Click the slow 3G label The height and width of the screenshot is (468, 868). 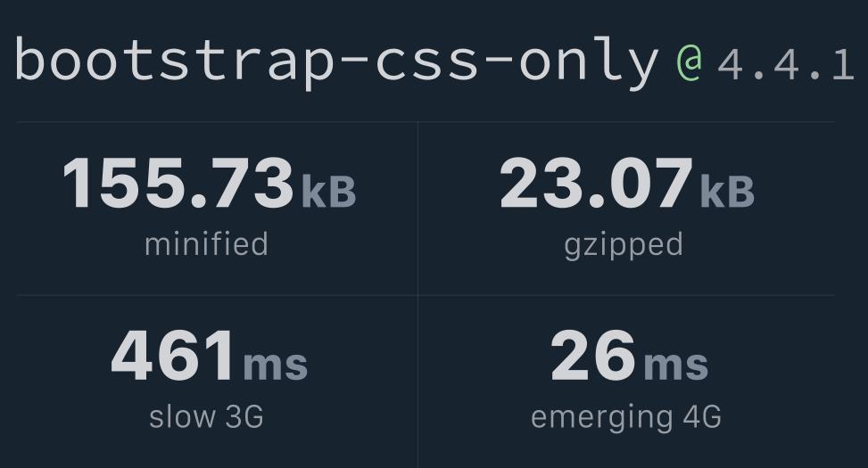206,416
